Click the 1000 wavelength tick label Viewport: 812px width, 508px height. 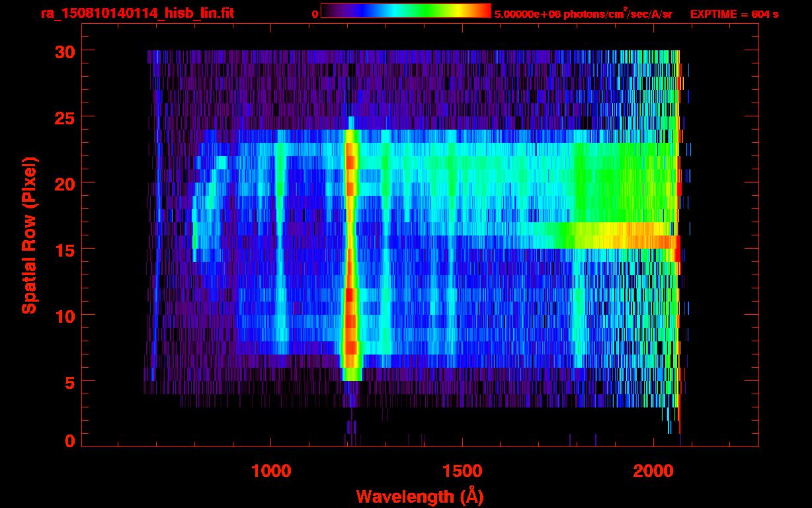pos(271,470)
